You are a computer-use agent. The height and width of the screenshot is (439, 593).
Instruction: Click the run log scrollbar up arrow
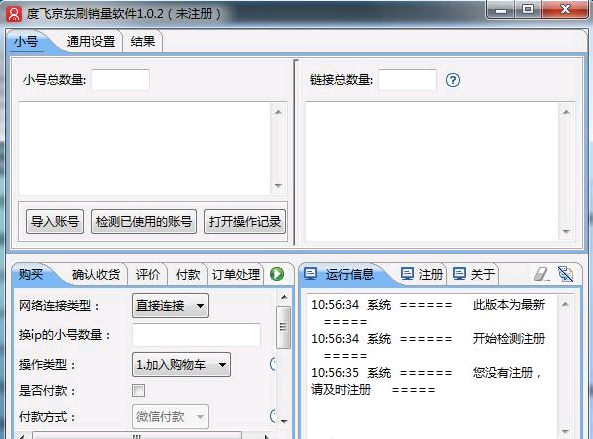tap(565, 304)
